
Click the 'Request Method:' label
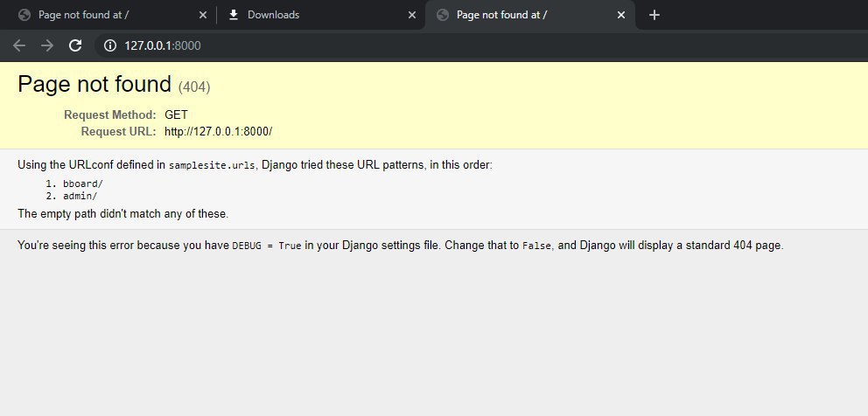(110, 115)
